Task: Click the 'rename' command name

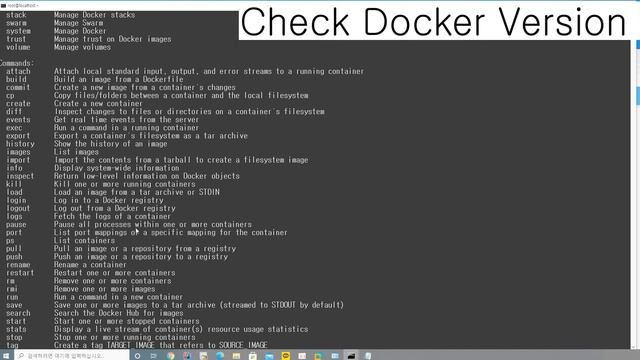Action: pos(18,265)
